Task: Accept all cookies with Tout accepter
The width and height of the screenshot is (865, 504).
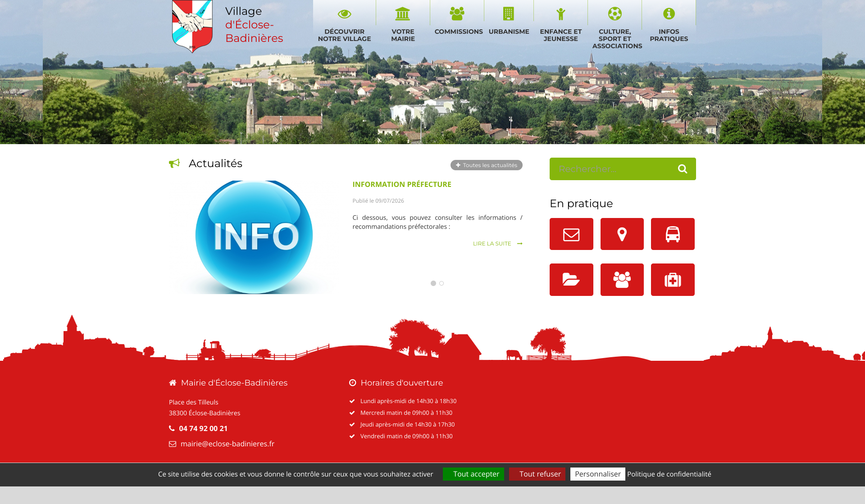Action: click(x=473, y=474)
